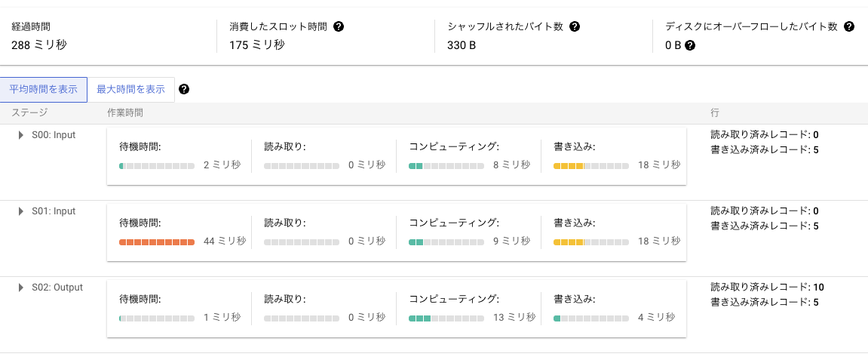Select 平均時間を表示 toggle button
868x363 pixels.
44,90
